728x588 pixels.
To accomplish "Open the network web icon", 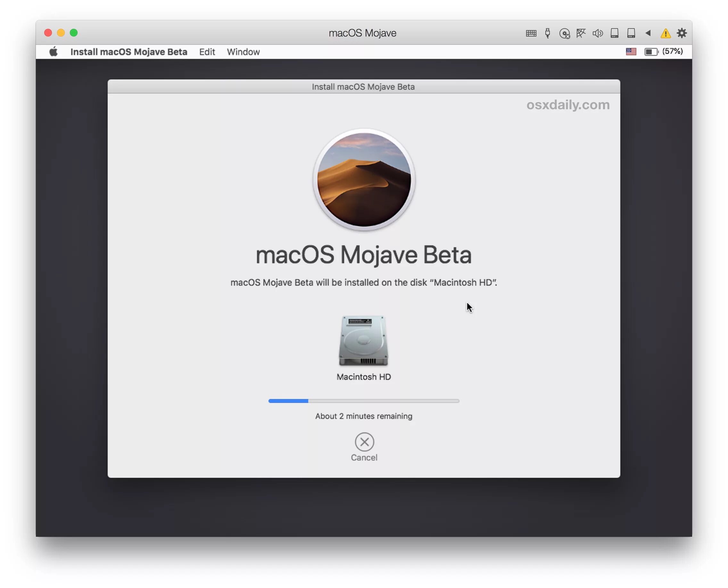I will click(581, 33).
